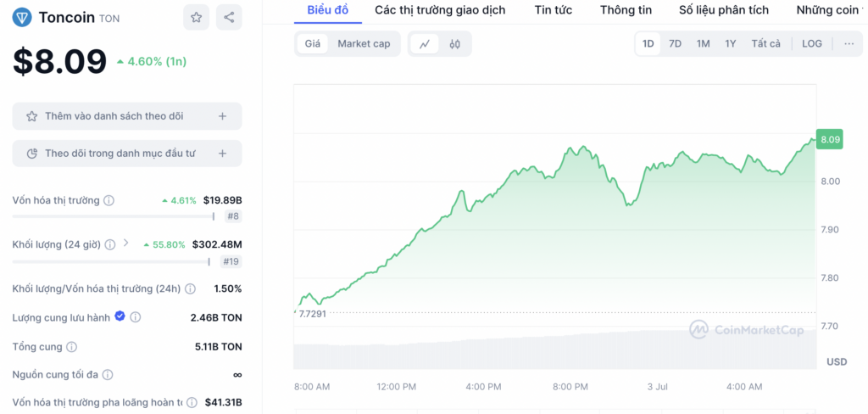Click plus icon on watchlist button
This screenshot has width=868, height=414.
pos(222,116)
